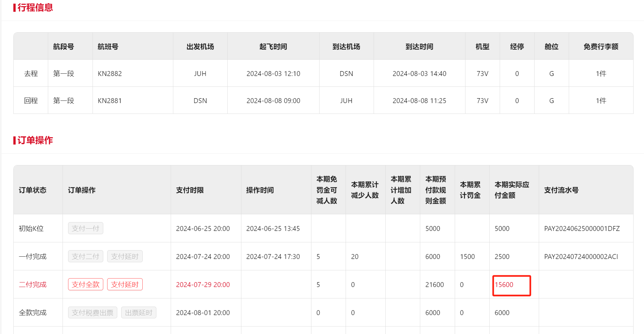Select flight number KN2882 cell
Screen dimensions: 644x334
(110, 74)
